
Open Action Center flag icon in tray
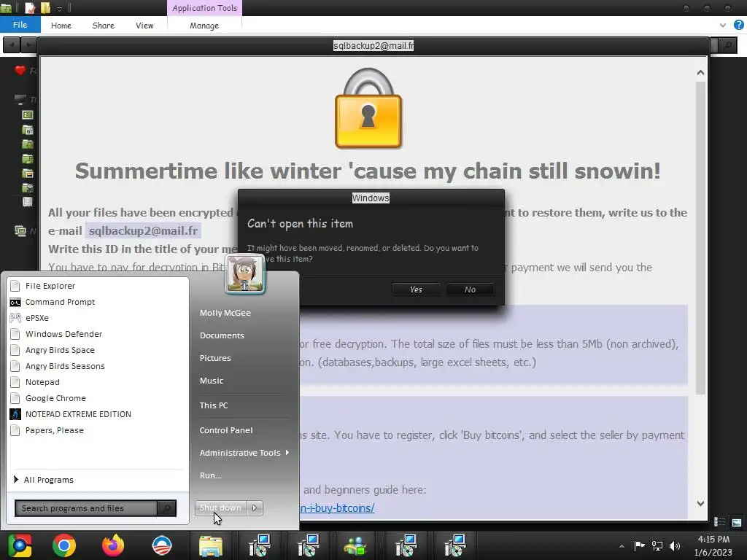tap(639, 545)
